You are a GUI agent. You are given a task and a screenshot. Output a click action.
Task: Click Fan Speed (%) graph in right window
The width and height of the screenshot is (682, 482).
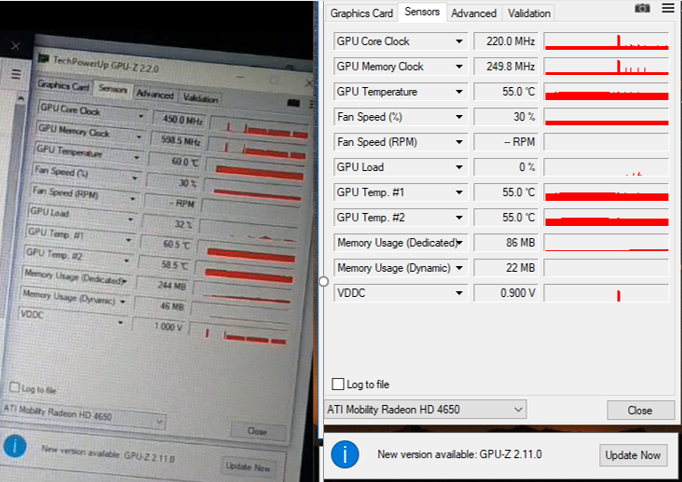pyautogui.click(x=606, y=117)
